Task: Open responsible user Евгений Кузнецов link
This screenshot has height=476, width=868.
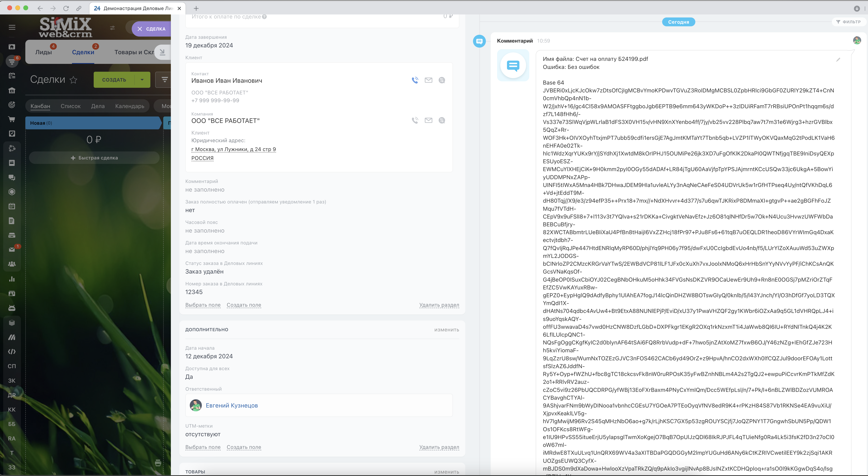Action: point(232,405)
